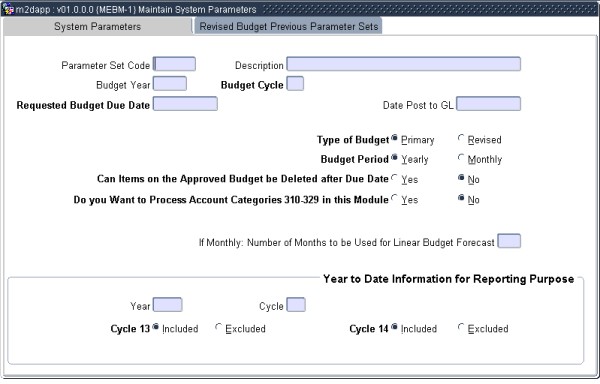This screenshot has width=600, height=384.
Task: Switch to System Parameters tab
Action: [x=98, y=26]
